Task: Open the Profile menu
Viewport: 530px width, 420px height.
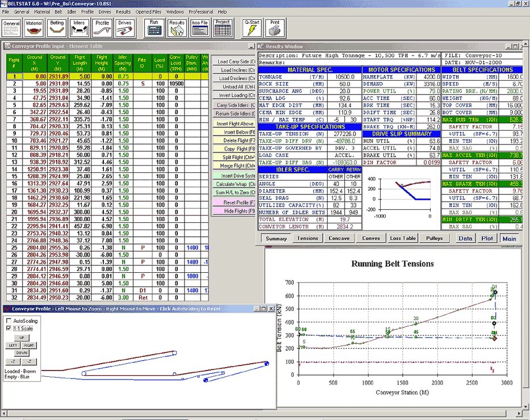Action: 87,12
